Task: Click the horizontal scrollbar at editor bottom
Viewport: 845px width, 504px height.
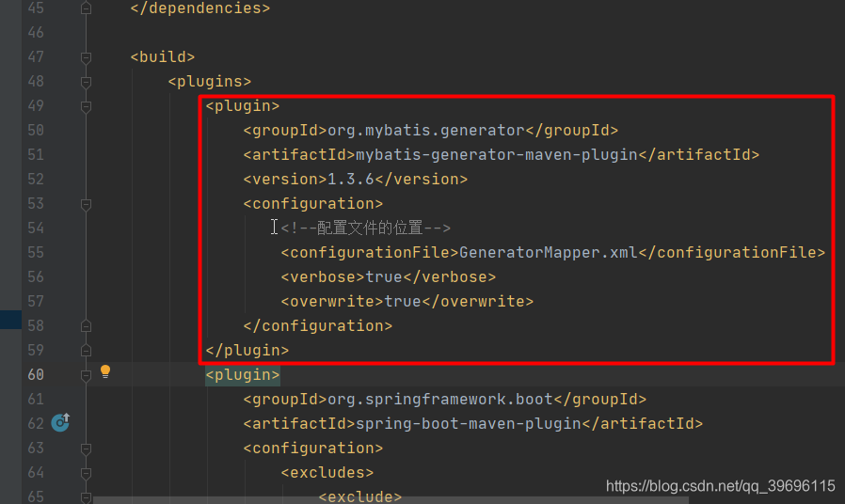Action: (391, 500)
